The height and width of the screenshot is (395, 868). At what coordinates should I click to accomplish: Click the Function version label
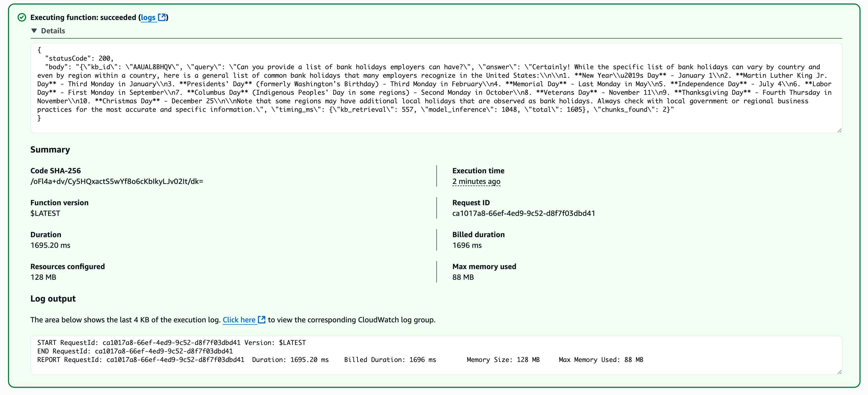(x=59, y=203)
